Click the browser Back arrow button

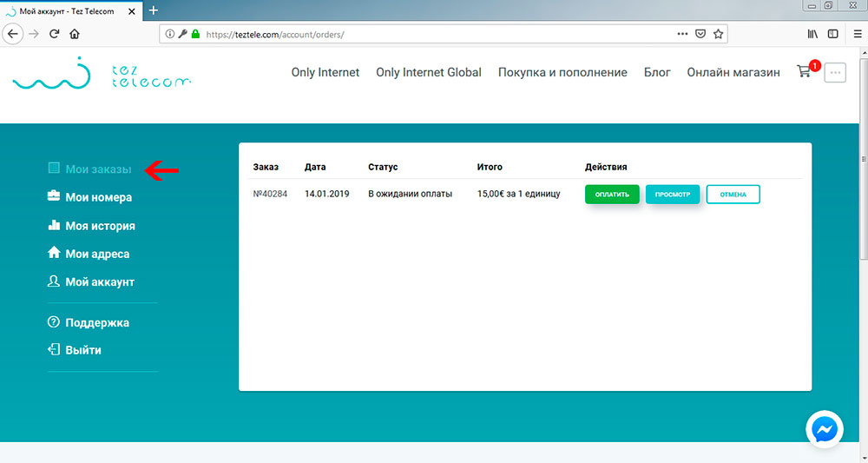(13, 35)
